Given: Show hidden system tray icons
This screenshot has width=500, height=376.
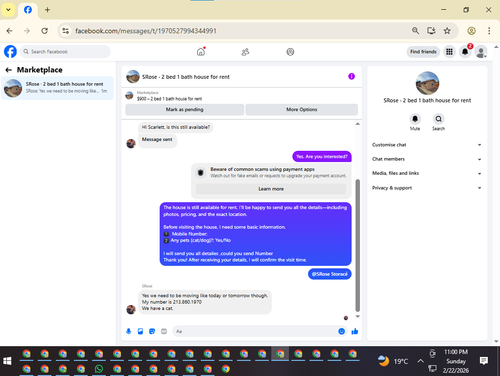Looking at the screenshot, I should [x=421, y=361].
